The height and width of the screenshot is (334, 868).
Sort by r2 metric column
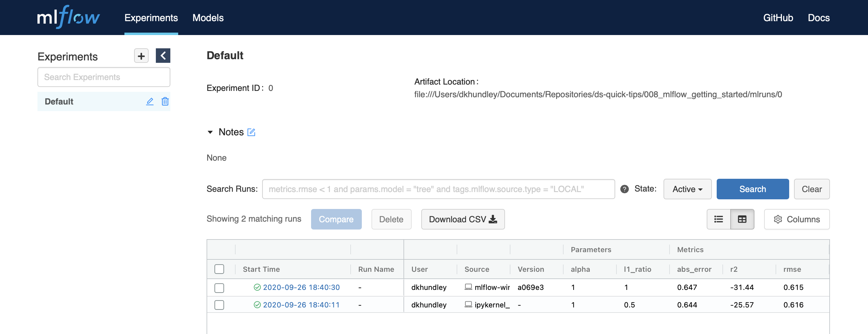click(734, 269)
